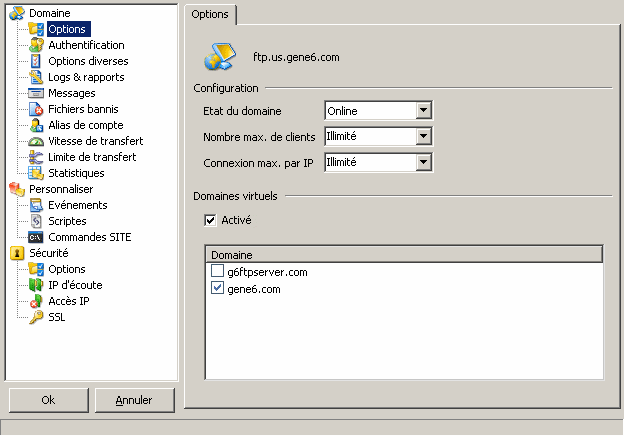The height and width of the screenshot is (436, 624).
Task: Click the Options diverses checklist icon
Action: pos(36,61)
